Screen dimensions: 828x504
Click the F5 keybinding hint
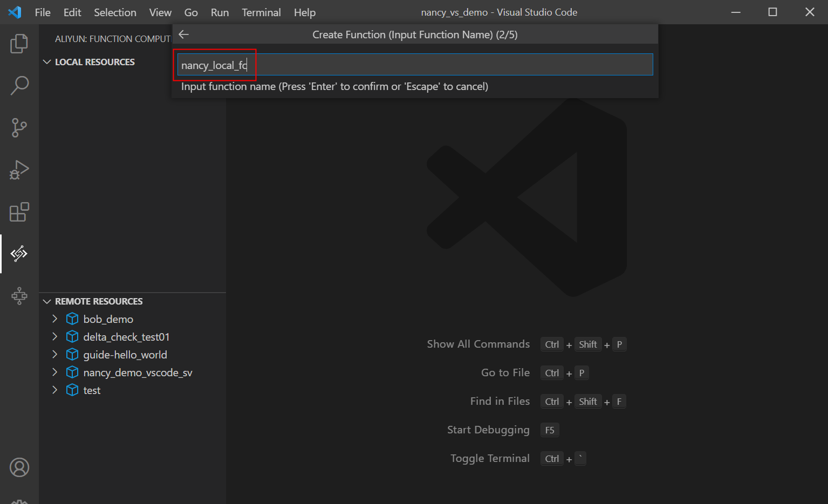point(550,430)
